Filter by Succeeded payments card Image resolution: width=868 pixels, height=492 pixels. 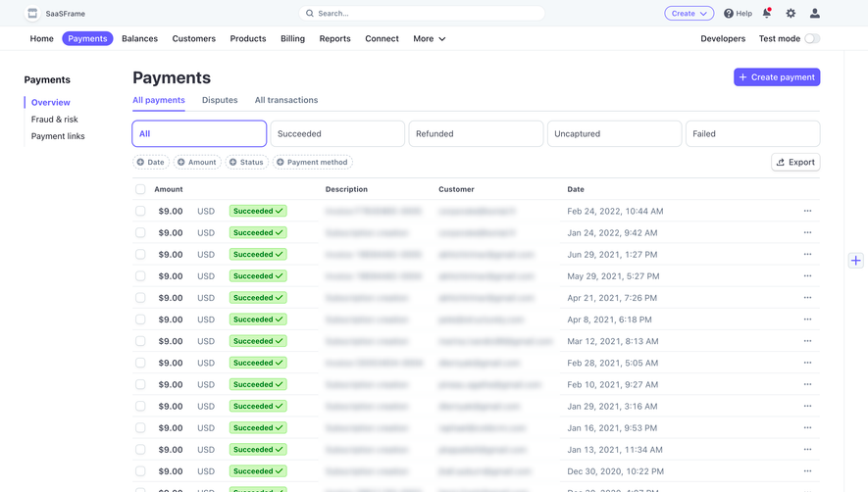point(337,134)
